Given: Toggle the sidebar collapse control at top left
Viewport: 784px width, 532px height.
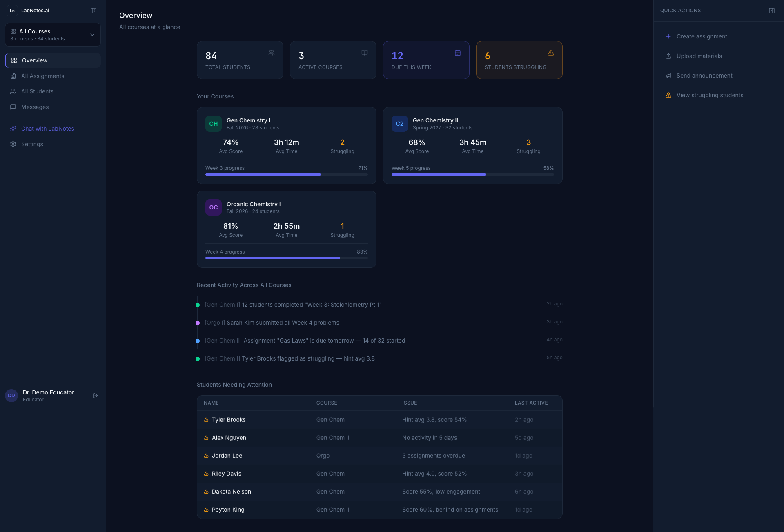Looking at the screenshot, I should point(94,11).
